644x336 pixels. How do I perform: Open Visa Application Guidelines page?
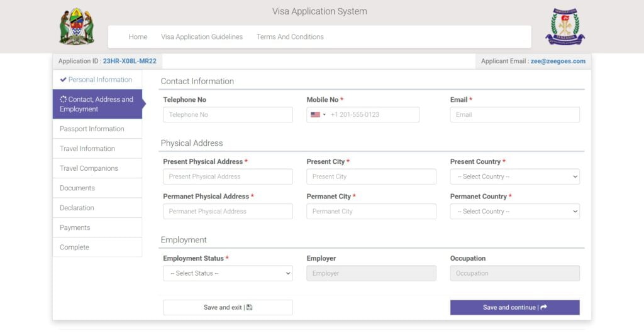coord(202,37)
